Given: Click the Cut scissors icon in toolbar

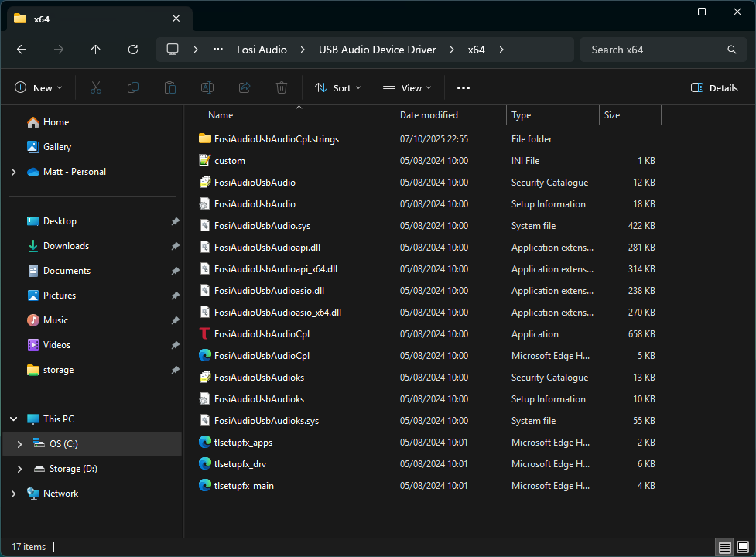Looking at the screenshot, I should (x=96, y=88).
